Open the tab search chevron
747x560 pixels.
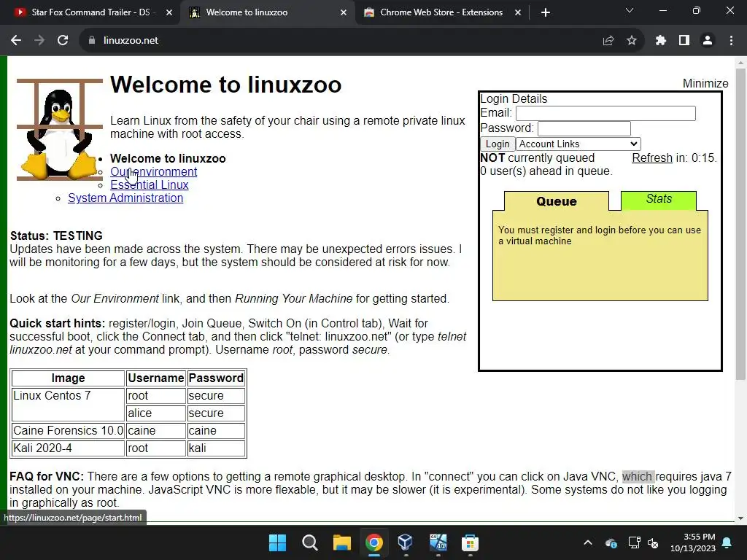click(x=630, y=10)
